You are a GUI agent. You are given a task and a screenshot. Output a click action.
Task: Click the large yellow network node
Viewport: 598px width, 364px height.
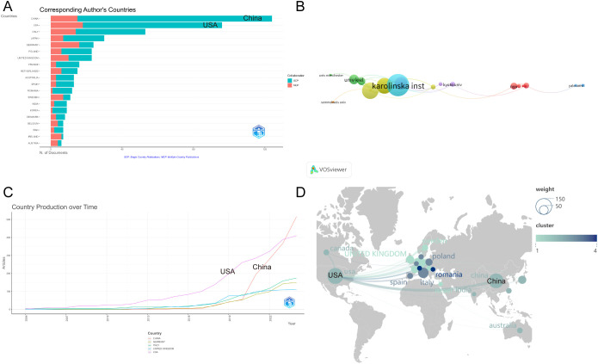[370, 91]
